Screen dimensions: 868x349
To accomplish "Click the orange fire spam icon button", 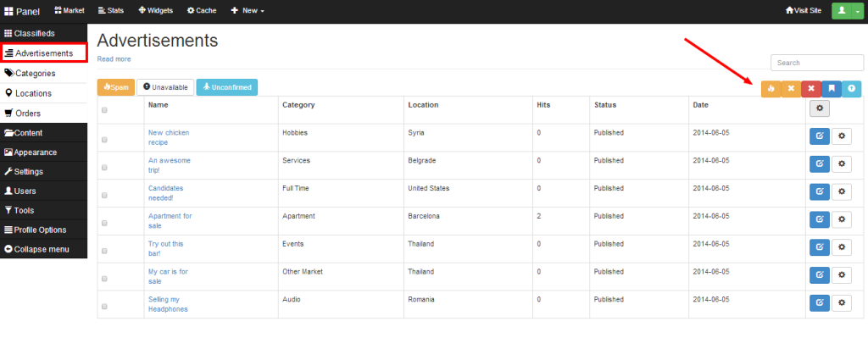I will coord(771,88).
